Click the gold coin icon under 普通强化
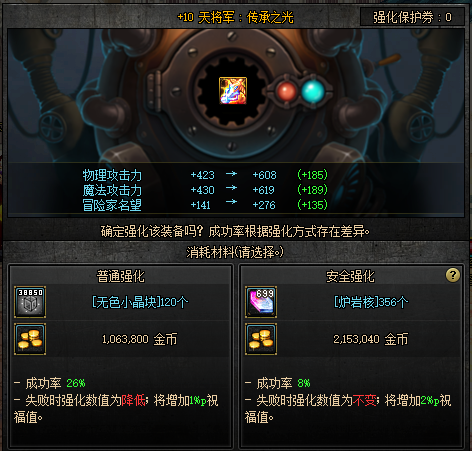The image size is (472, 451). click(30, 339)
